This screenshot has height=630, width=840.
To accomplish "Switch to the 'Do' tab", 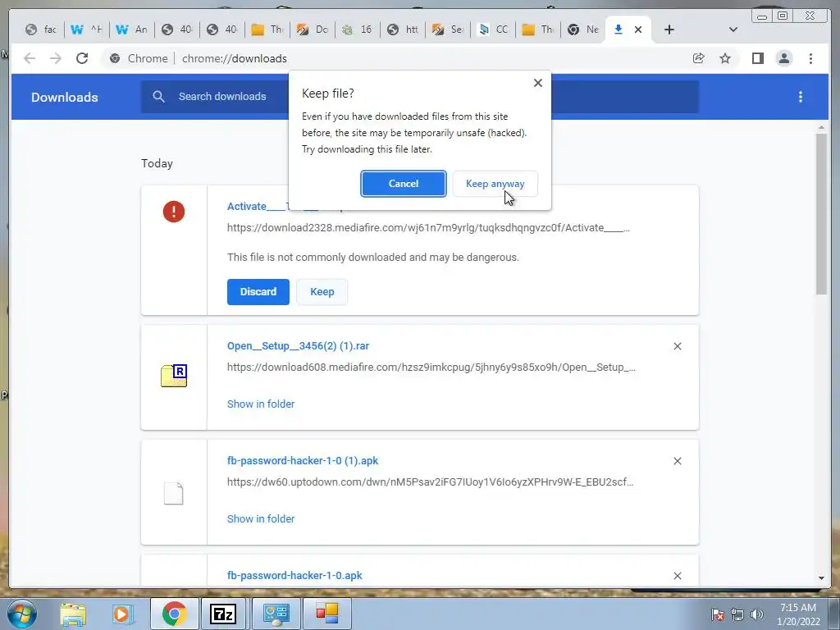I will (313, 30).
